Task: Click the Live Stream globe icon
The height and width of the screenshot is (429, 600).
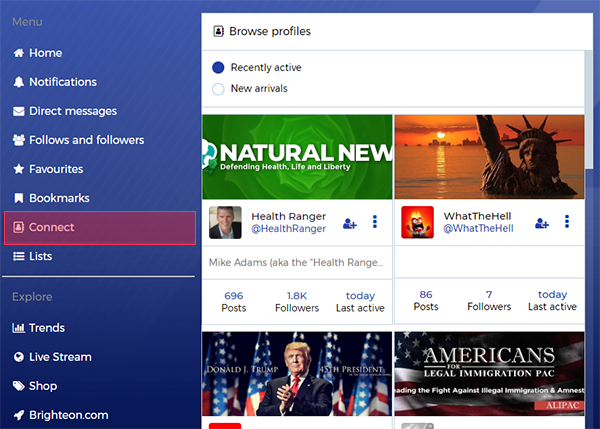Action: point(18,357)
